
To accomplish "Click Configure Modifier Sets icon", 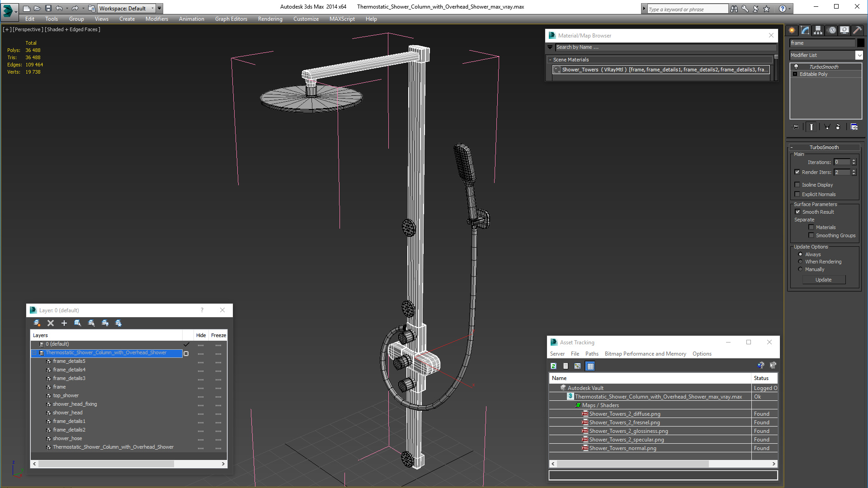I will (x=854, y=127).
